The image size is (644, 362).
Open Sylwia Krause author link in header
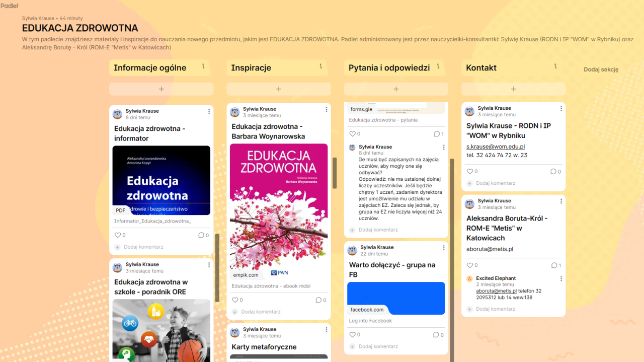click(38, 19)
